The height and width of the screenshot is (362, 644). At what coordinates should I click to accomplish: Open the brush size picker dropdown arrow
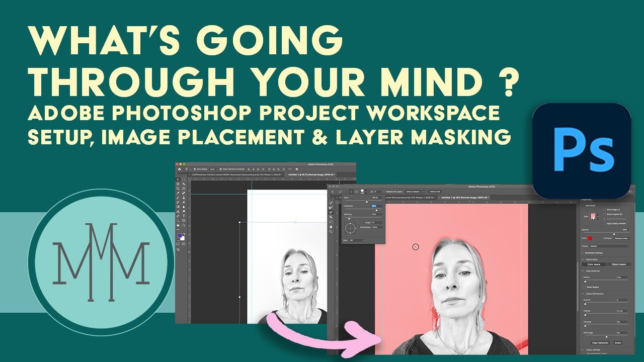(366, 192)
